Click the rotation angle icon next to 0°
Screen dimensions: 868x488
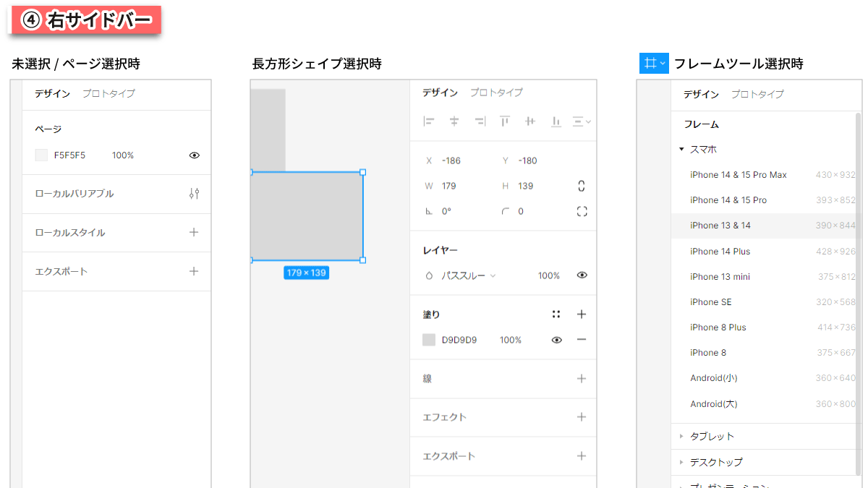429,211
